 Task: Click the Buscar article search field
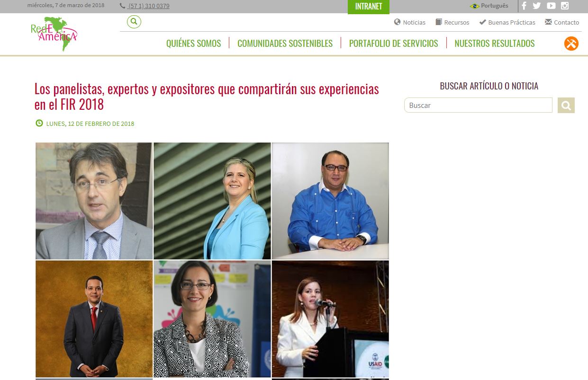pyautogui.click(x=478, y=105)
